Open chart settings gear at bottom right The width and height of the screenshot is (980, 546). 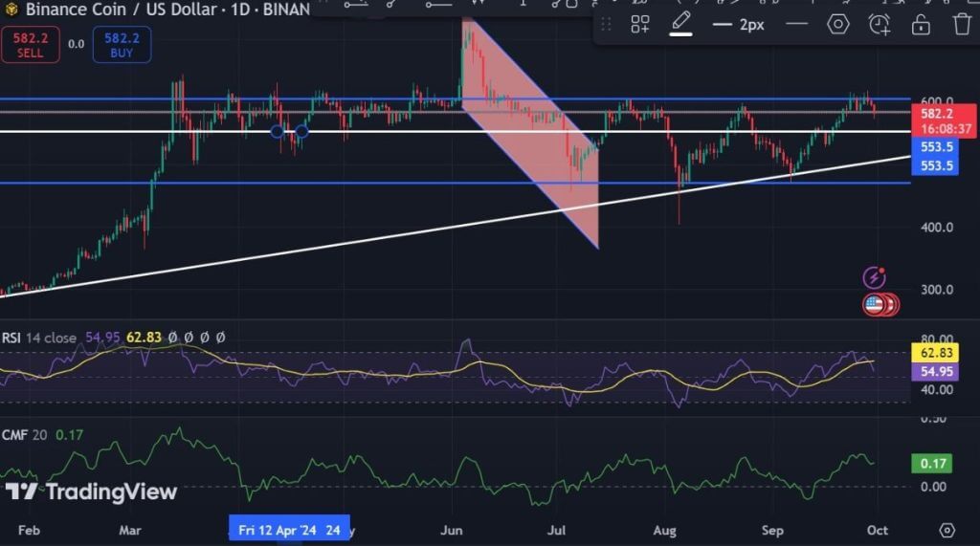[947, 531]
